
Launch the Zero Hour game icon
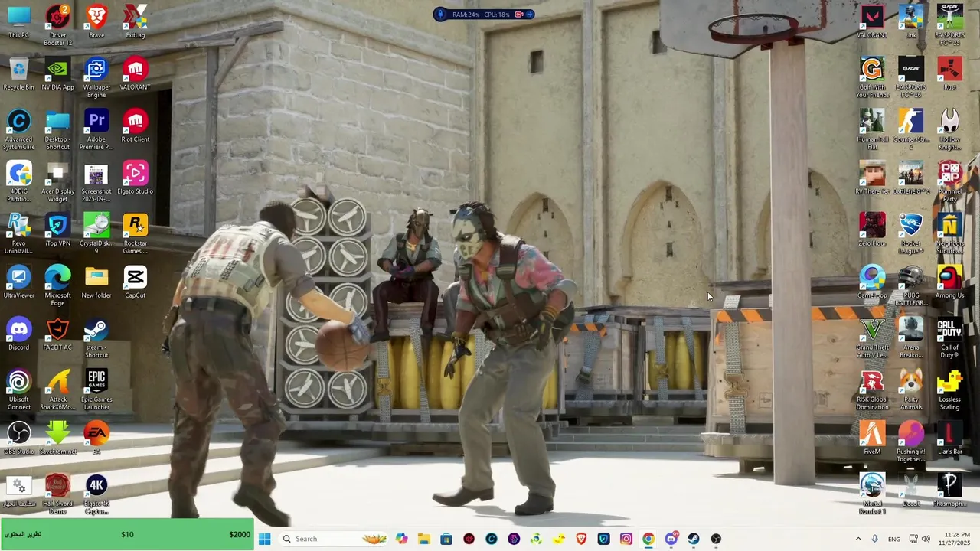pyautogui.click(x=872, y=230)
